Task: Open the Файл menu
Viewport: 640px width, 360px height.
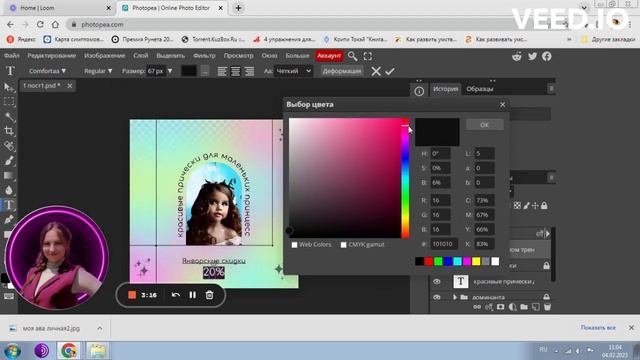Action: (12, 56)
